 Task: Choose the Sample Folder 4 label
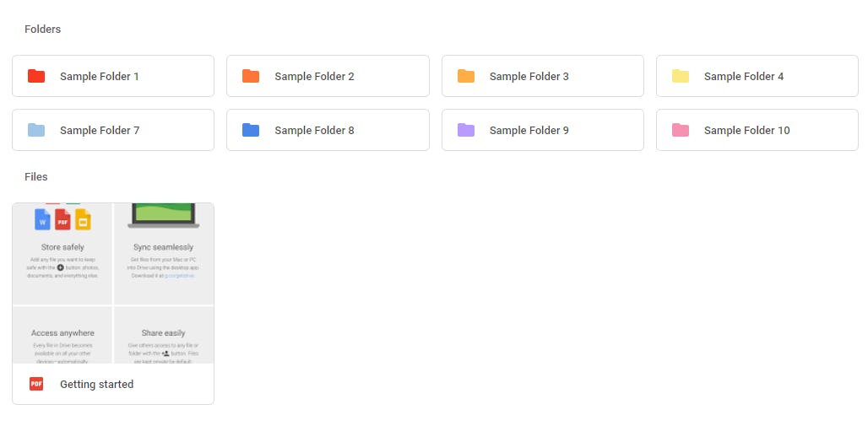click(744, 76)
